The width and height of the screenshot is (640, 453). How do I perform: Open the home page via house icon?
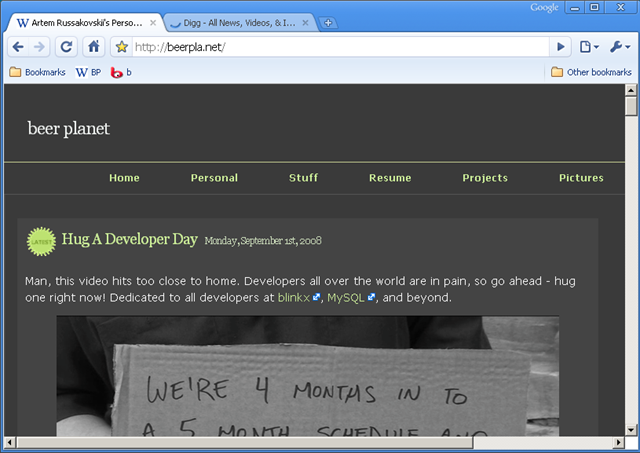(x=94, y=47)
